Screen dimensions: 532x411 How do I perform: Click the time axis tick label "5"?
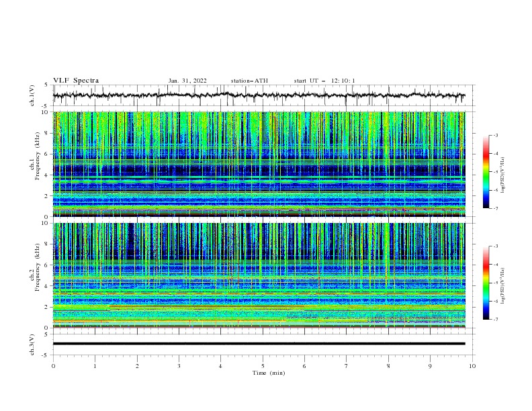[263, 366]
